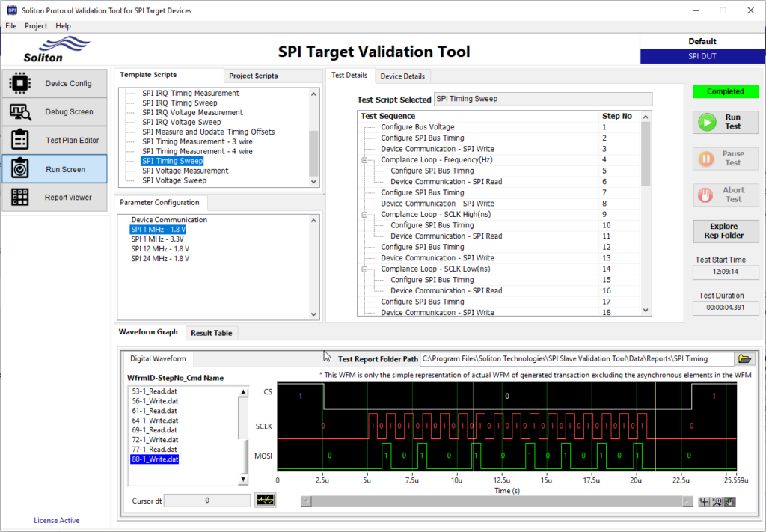Select the waveform zoom magnifier tool

point(716,501)
